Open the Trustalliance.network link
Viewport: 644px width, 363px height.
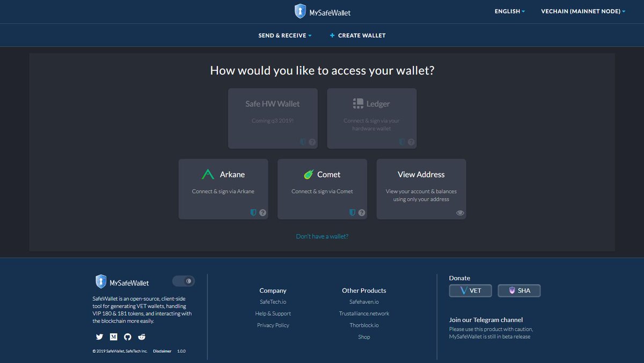click(364, 314)
